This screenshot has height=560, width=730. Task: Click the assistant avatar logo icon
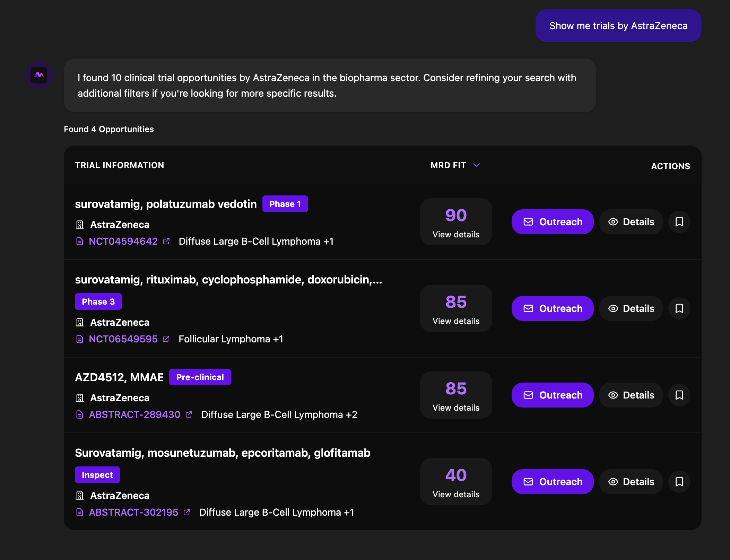(x=39, y=75)
